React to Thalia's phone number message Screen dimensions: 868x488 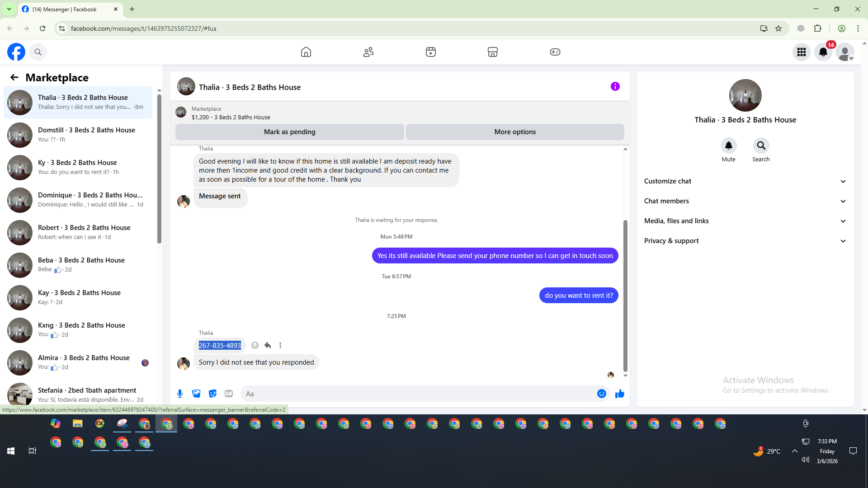point(255,345)
